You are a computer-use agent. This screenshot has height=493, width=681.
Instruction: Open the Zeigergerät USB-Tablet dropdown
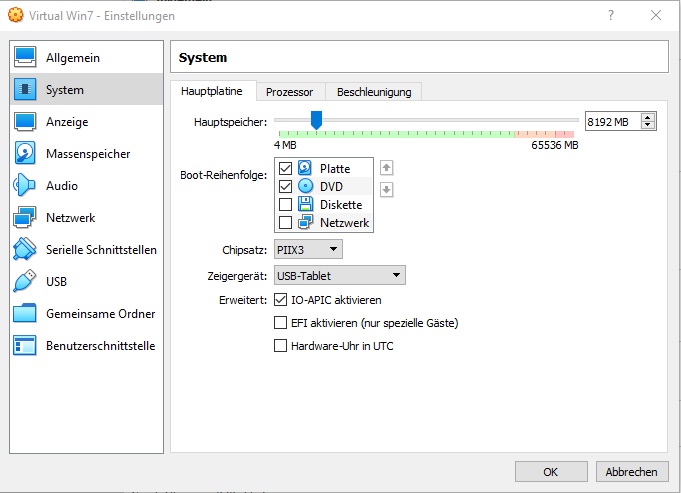tap(340, 275)
